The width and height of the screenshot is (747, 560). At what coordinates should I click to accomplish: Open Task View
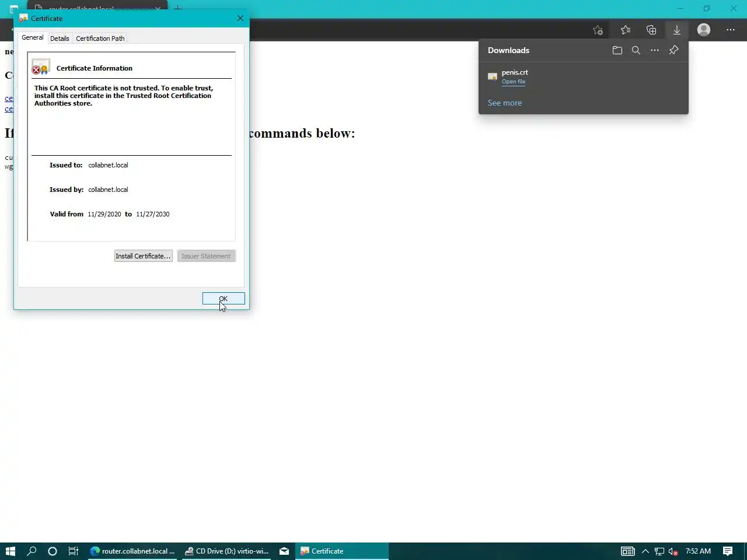click(74, 551)
